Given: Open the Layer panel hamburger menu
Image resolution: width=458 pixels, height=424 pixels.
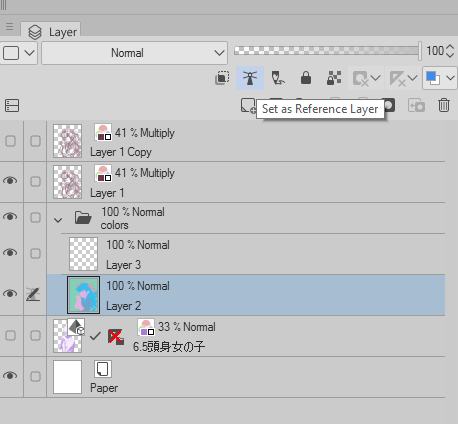Looking at the screenshot, I should (x=9, y=26).
